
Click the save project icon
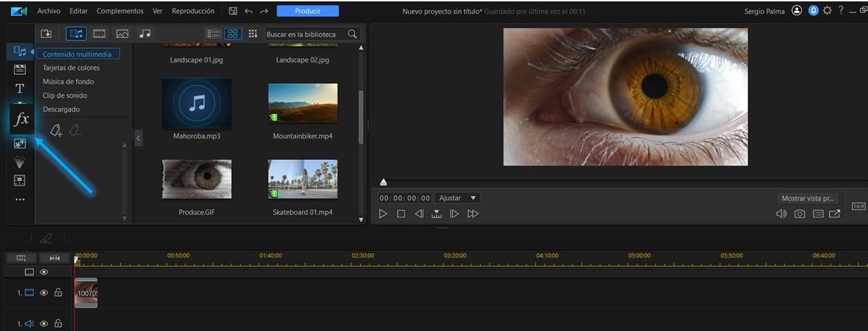233,11
